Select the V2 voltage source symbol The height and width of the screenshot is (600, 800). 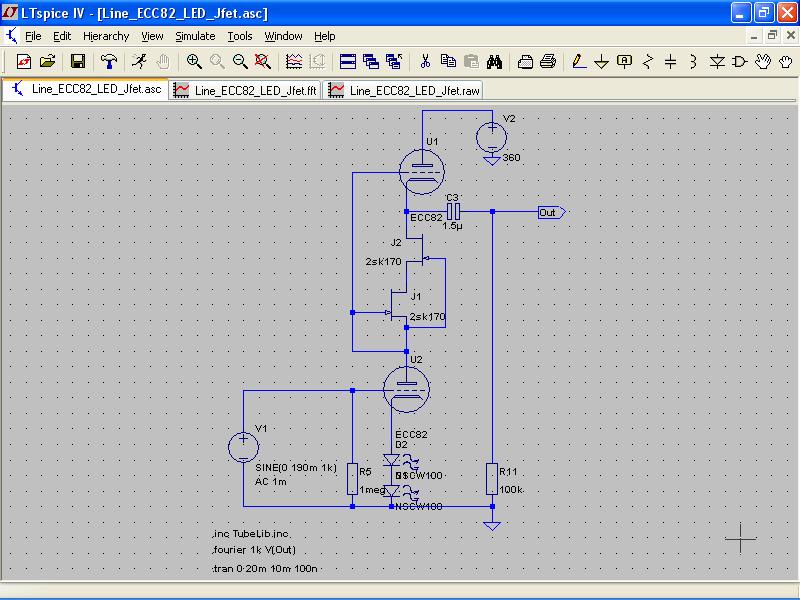tap(491, 137)
